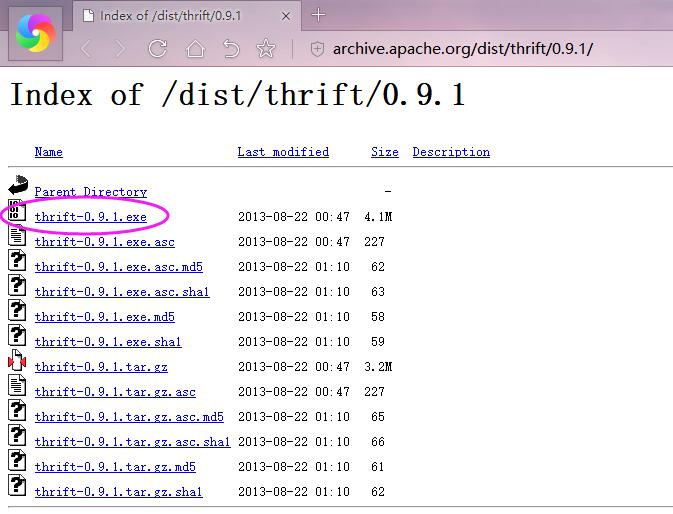Open thrift-0.9.1.exe.asc.md5 link
The width and height of the screenshot is (673, 514).
[x=118, y=266]
